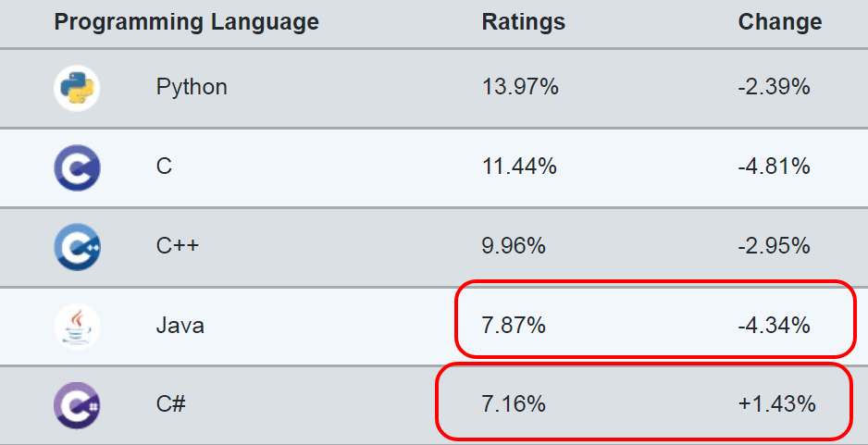Click the -2.39% change for Python
868x445 pixels.
click(774, 88)
